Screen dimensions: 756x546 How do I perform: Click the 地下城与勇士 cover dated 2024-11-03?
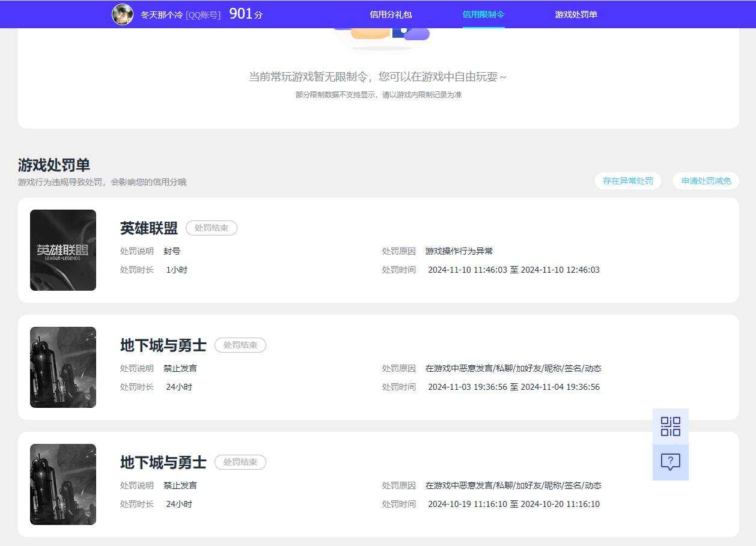click(63, 367)
